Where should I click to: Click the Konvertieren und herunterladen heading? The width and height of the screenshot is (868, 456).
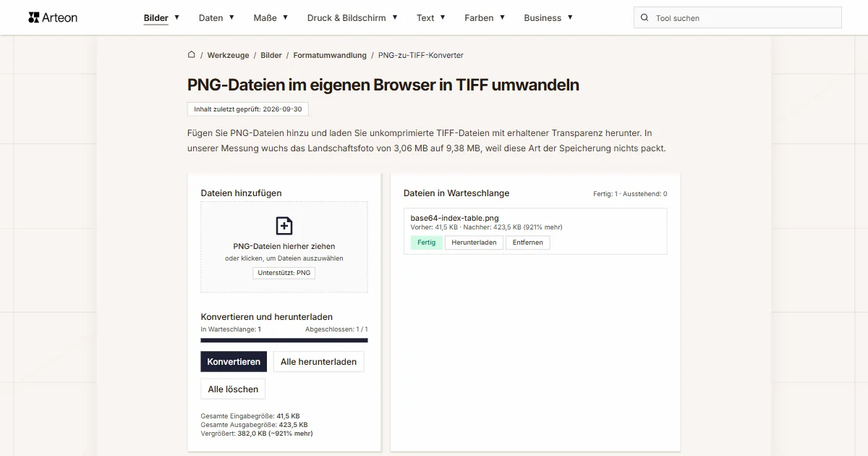pyautogui.click(x=267, y=317)
